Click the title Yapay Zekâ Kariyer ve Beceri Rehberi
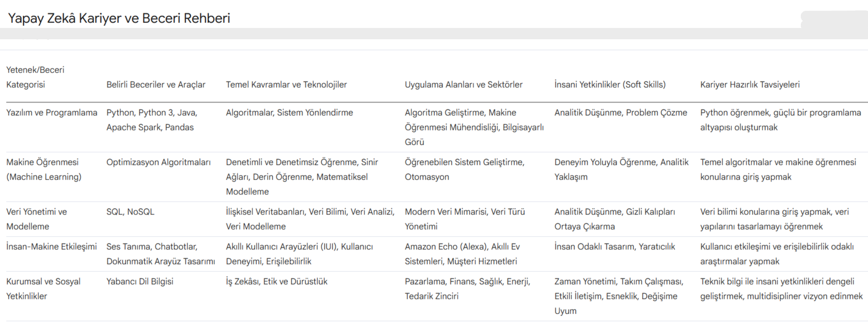The height and width of the screenshot is (326, 868). 119,19
